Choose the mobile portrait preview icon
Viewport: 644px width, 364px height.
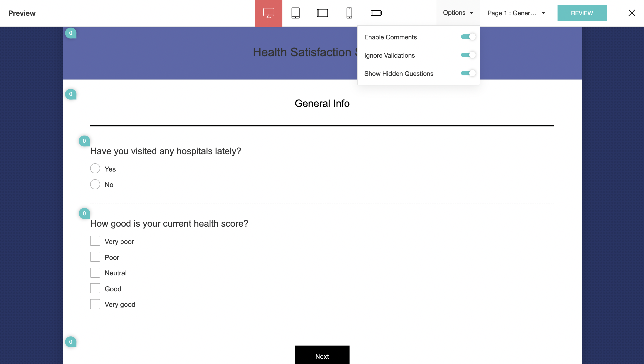click(349, 13)
